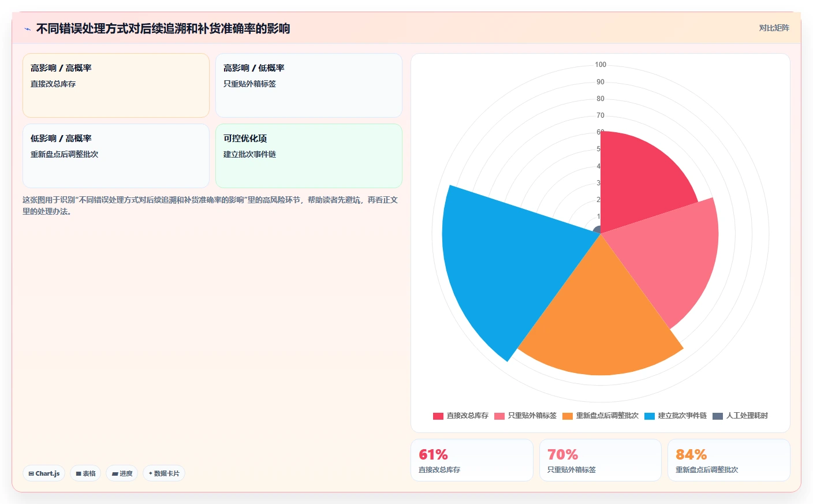
Task: Click the chart axis label 80
Action: point(601,99)
